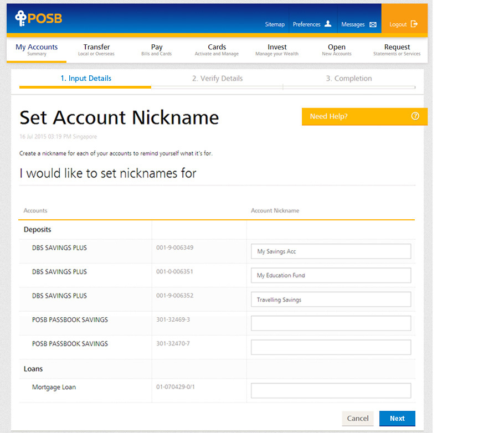Open the Invest Manage your Wealth menu

pyautogui.click(x=277, y=50)
